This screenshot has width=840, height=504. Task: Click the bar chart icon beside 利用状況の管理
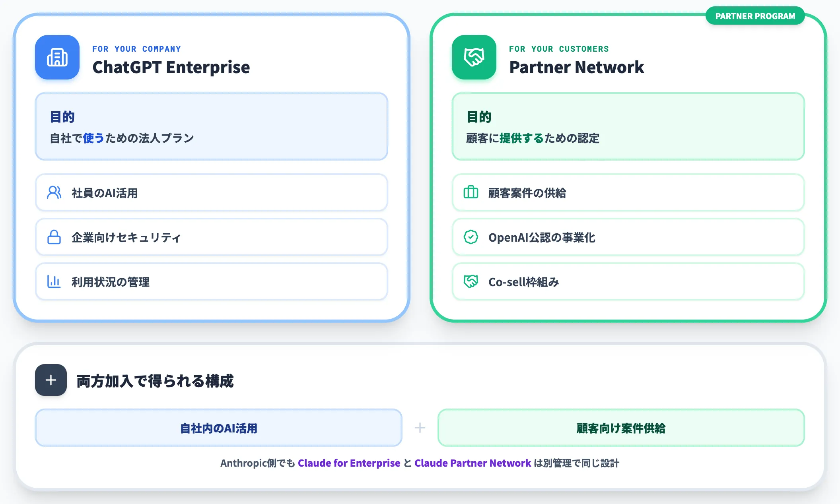click(x=54, y=282)
